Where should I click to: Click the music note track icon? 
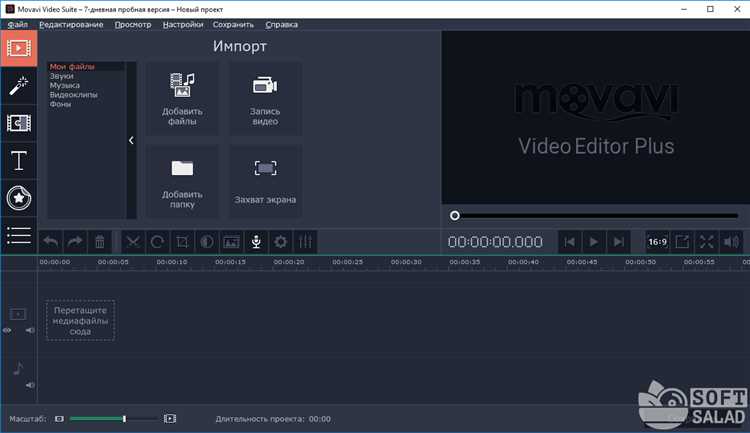[x=18, y=368]
